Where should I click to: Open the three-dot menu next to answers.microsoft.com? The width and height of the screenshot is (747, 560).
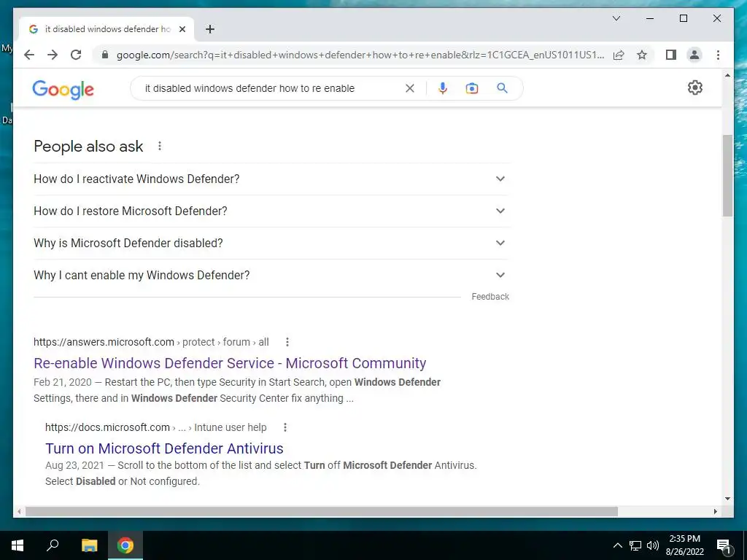287,342
